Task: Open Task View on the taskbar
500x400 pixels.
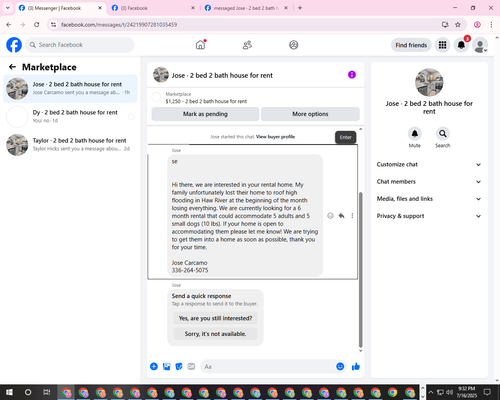Action: pyautogui.click(x=47, y=392)
